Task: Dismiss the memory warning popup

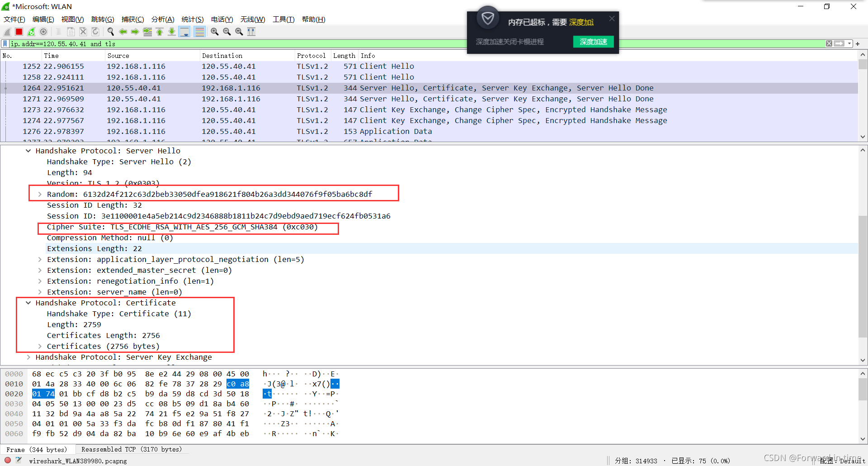Action: coord(612,19)
